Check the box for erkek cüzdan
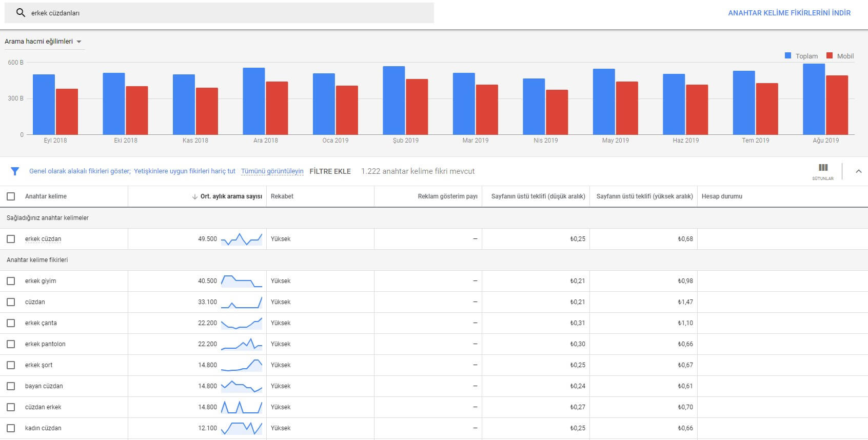Screen dimensions: 868x440 [x=11, y=239]
